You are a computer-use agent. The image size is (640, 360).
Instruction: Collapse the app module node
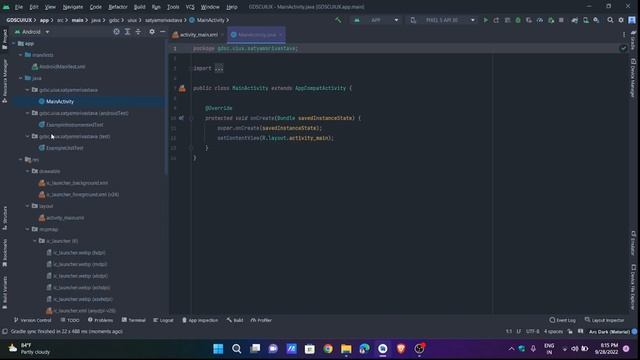click(x=14, y=43)
